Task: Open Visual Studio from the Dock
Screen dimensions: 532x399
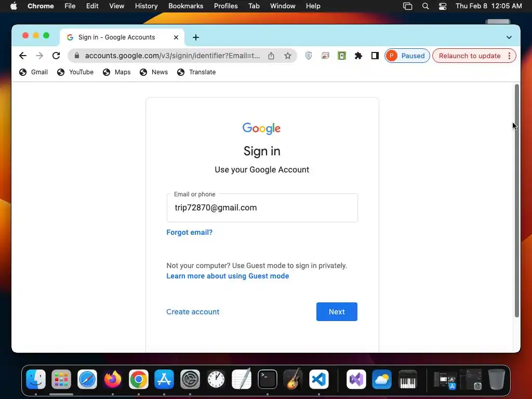Action: coord(356,379)
